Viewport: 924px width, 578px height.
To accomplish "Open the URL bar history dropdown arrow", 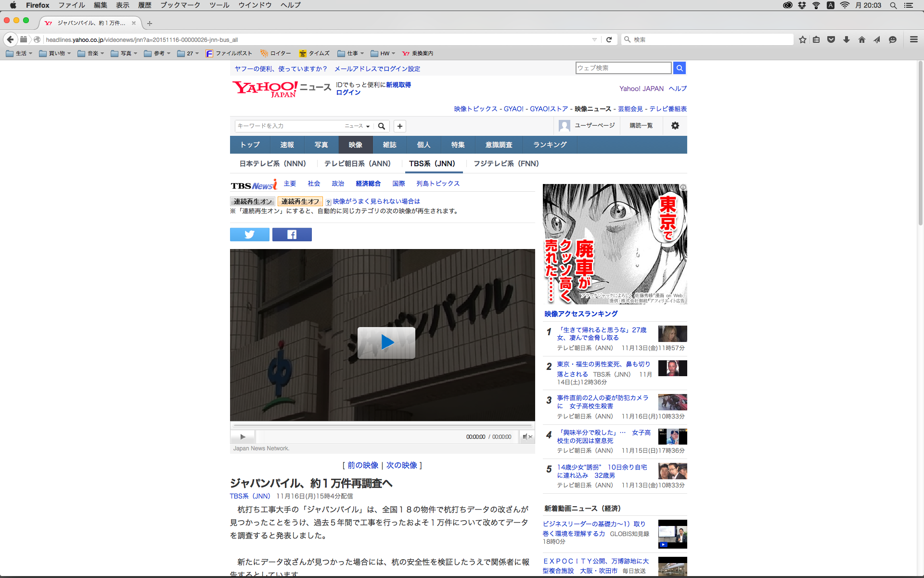I will tap(594, 39).
